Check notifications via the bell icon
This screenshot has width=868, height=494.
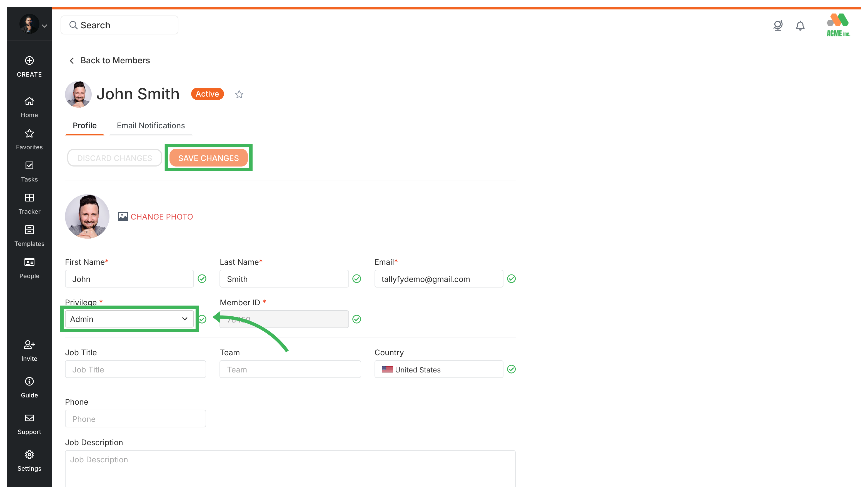(800, 26)
